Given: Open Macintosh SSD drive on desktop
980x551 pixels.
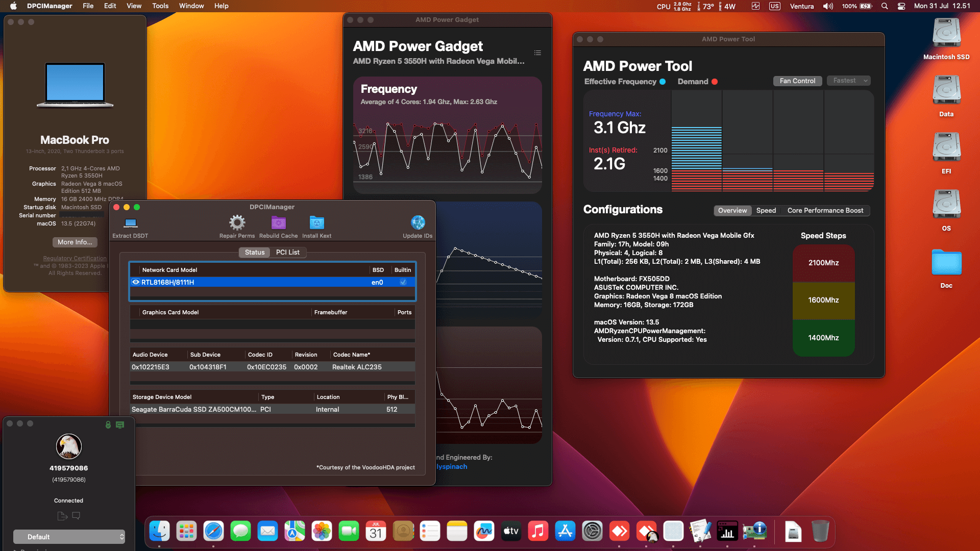Looking at the screenshot, I should coord(946,33).
